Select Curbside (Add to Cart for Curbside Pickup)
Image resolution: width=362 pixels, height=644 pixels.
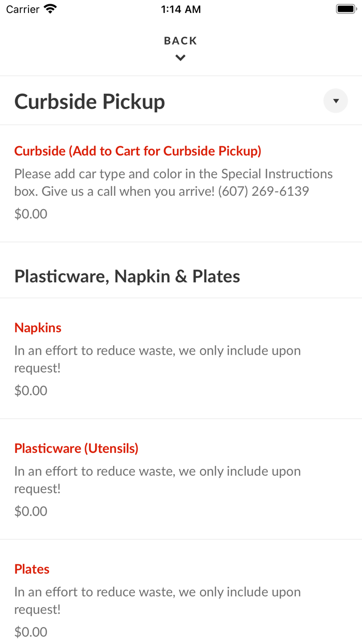[138, 151]
